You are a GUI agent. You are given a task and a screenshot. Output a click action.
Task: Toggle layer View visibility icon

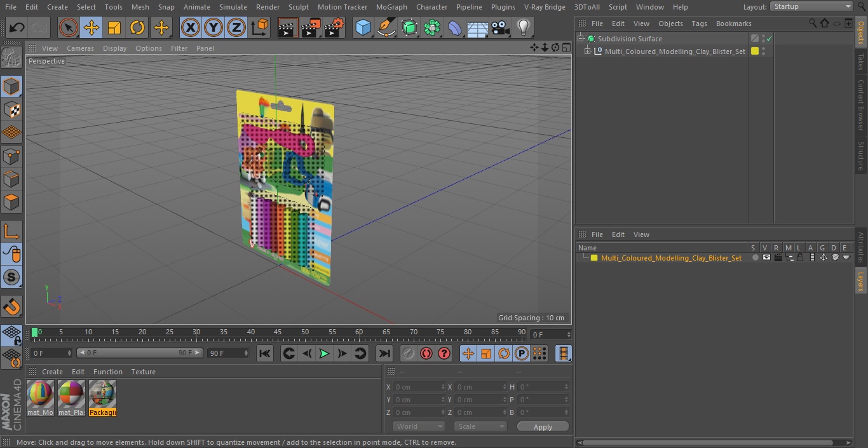[766, 258]
